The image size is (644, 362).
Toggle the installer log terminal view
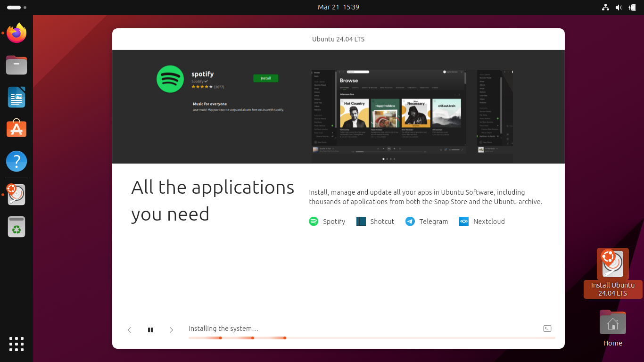point(547,328)
